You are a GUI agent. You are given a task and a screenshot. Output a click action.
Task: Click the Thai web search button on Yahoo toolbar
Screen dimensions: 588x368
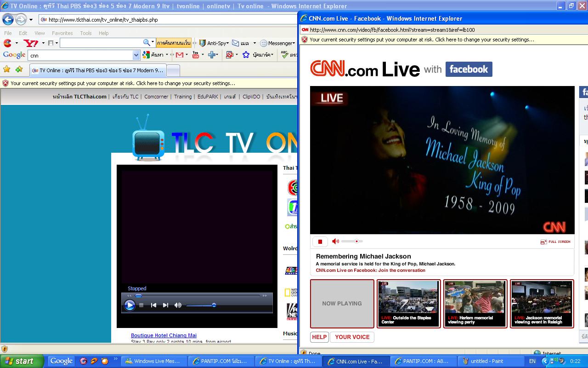click(174, 43)
